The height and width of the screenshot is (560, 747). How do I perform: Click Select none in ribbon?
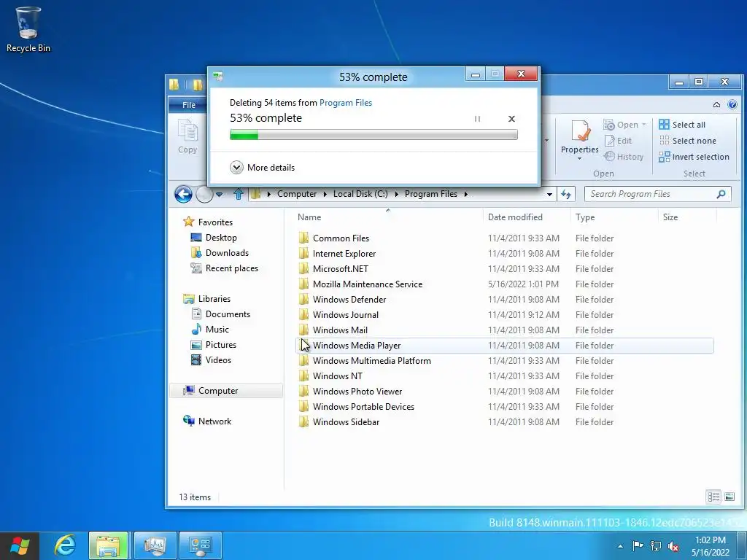click(687, 141)
